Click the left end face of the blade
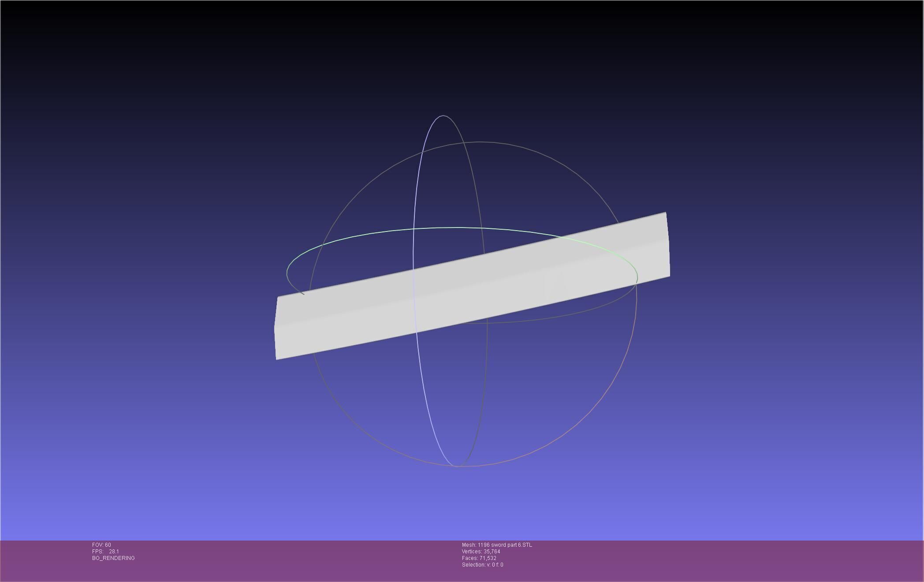Screen dimensions: 924x582 pyautogui.click(x=276, y=328)
